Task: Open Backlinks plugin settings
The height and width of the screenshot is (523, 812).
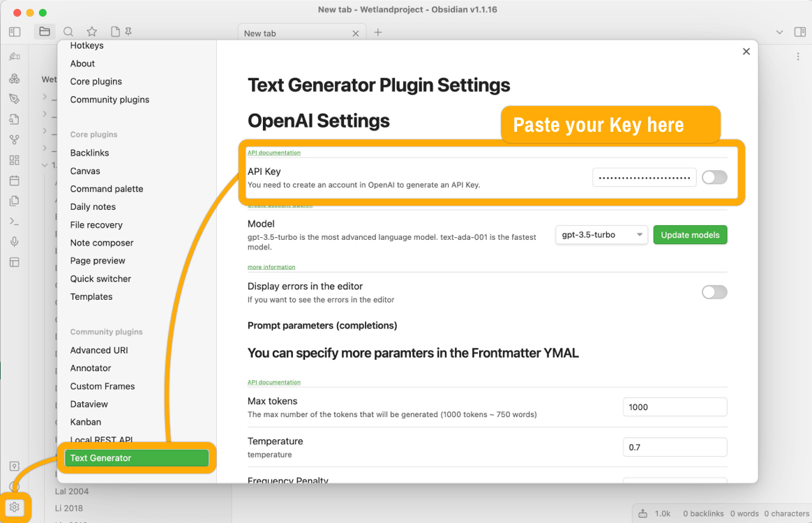Action: coord(89,153)
